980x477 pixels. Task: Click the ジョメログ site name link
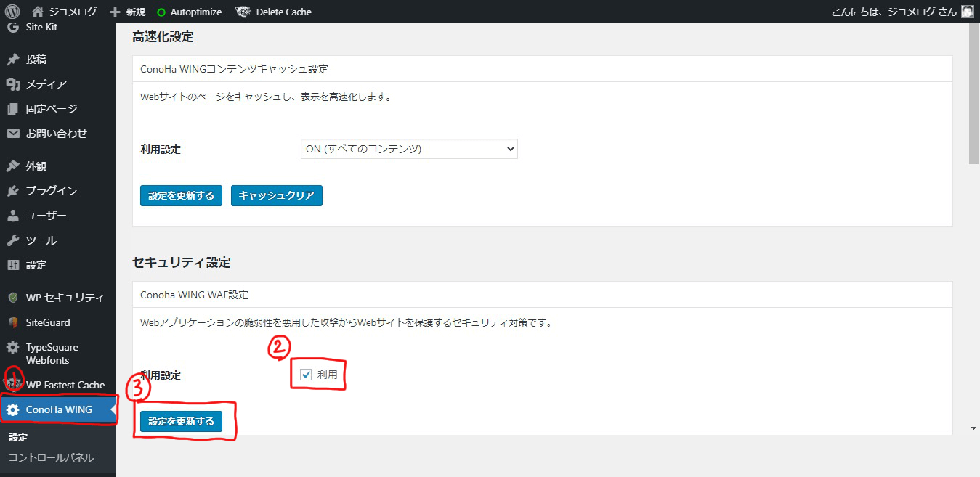tap(73, 12)
